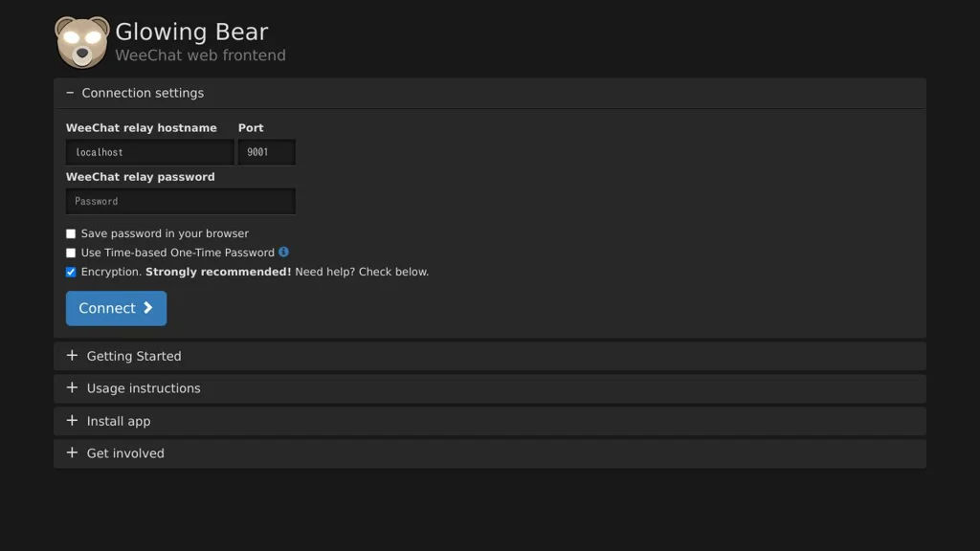Click the plus icon beside Usage instructions
Viewport: 980px width, 551px height.
pyautogui.click(x=72, y=388)
